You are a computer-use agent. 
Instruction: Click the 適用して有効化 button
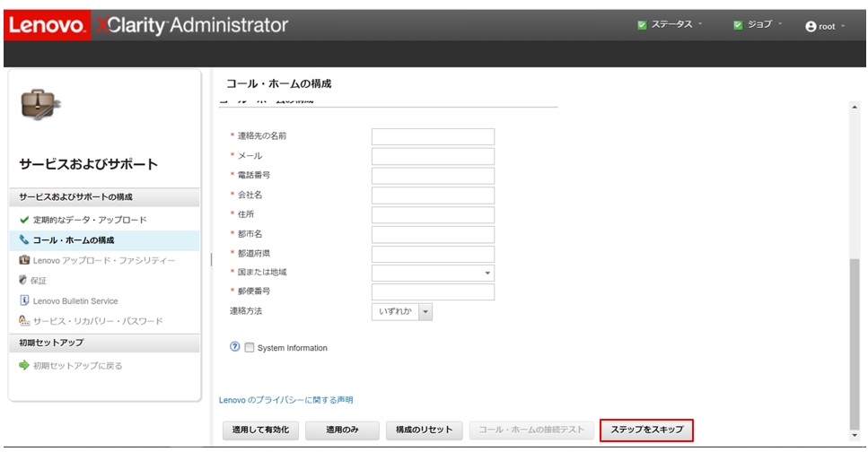[x=260, y=430]
